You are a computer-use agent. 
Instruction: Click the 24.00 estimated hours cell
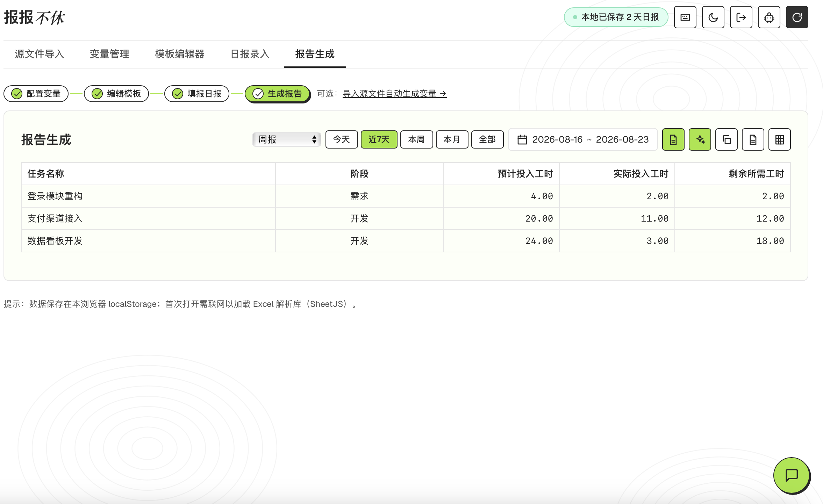501,241
